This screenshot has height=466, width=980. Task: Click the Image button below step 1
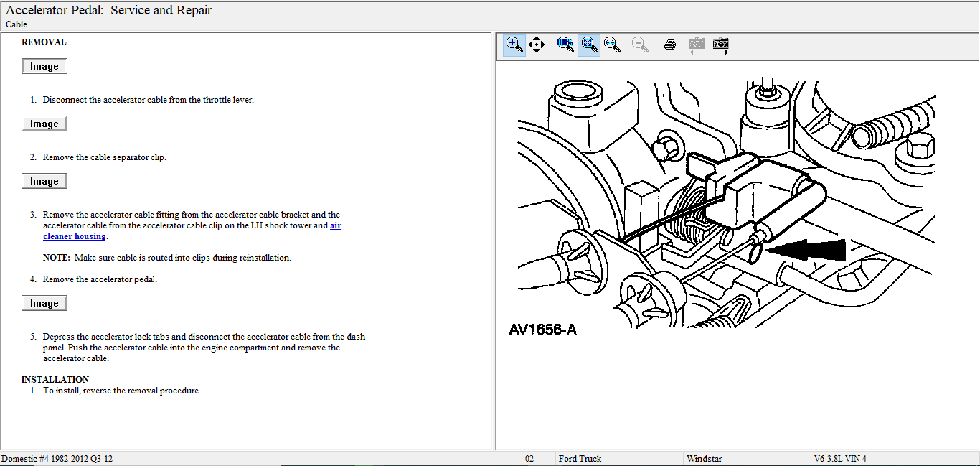[x=44, y=124]
